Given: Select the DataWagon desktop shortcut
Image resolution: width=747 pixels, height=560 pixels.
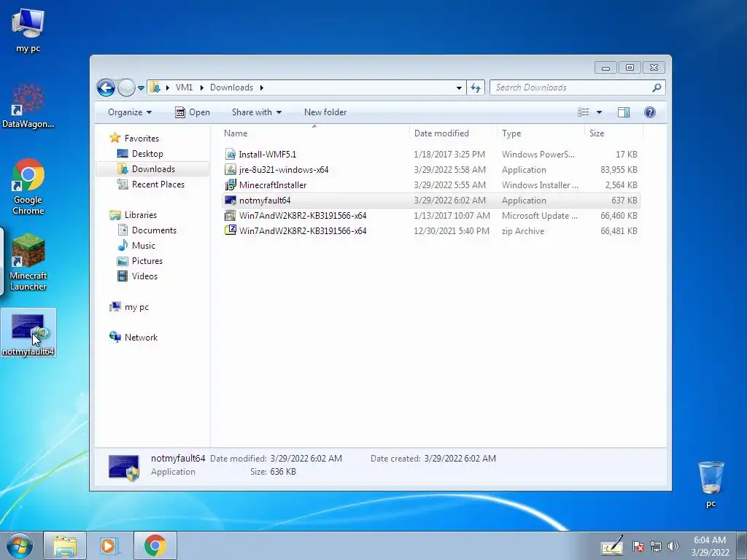Looking at the screenshot, I should [28, 106].
